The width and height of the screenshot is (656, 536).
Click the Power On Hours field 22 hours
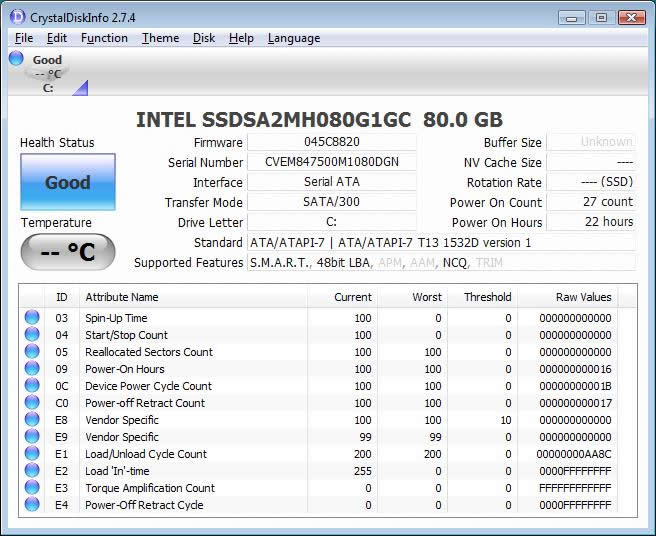pos(592,222)
